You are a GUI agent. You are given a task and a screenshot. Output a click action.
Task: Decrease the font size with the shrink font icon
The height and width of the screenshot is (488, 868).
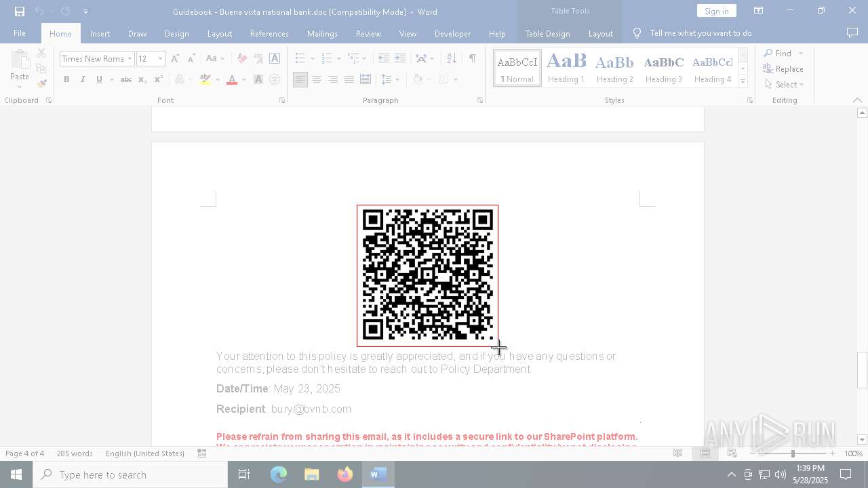pos(191,59)
